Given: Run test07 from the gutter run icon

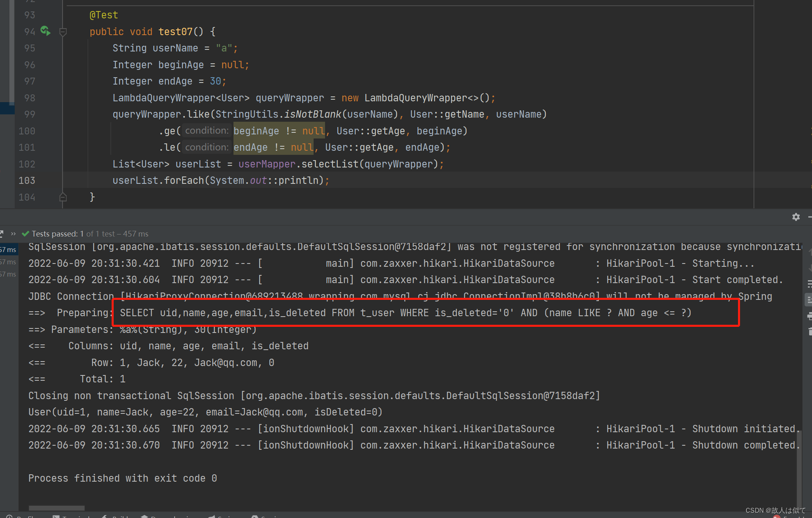Looking at the screenshot, I should pos(45,31).
